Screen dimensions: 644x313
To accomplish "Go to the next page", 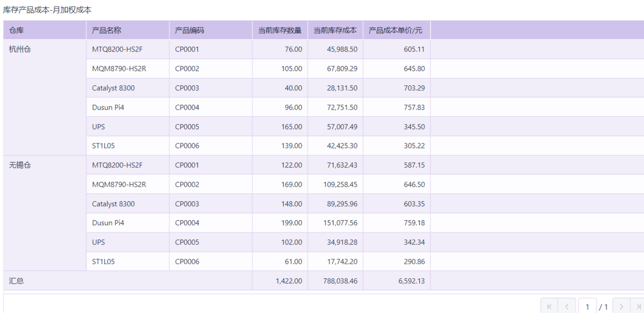I will click(621, 307).
